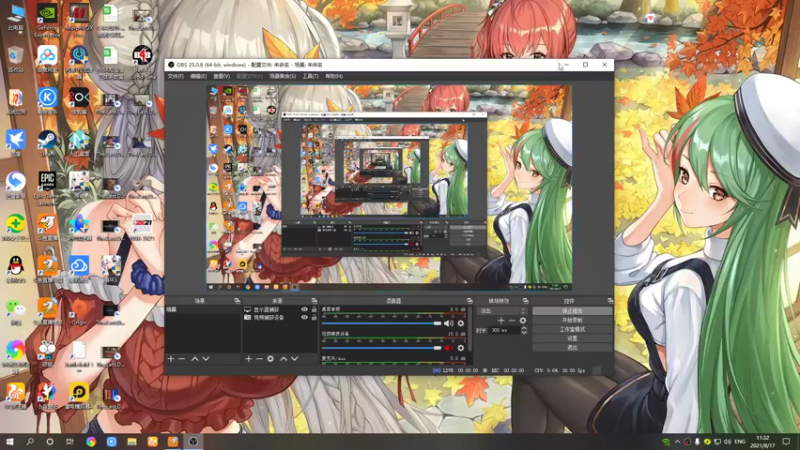
Task: Enable Studio Mode button
Action: [572, 329]
